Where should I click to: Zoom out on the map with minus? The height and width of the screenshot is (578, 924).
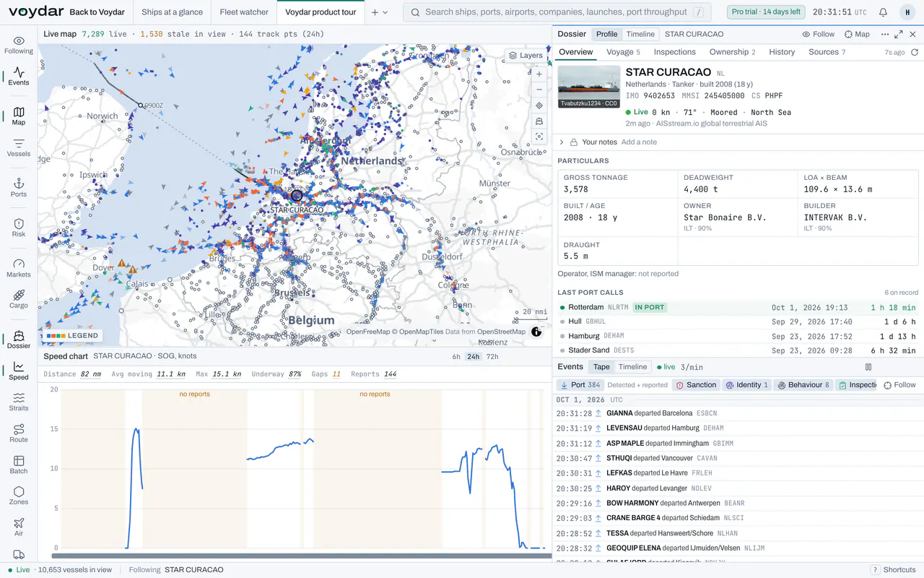point(539,90)
